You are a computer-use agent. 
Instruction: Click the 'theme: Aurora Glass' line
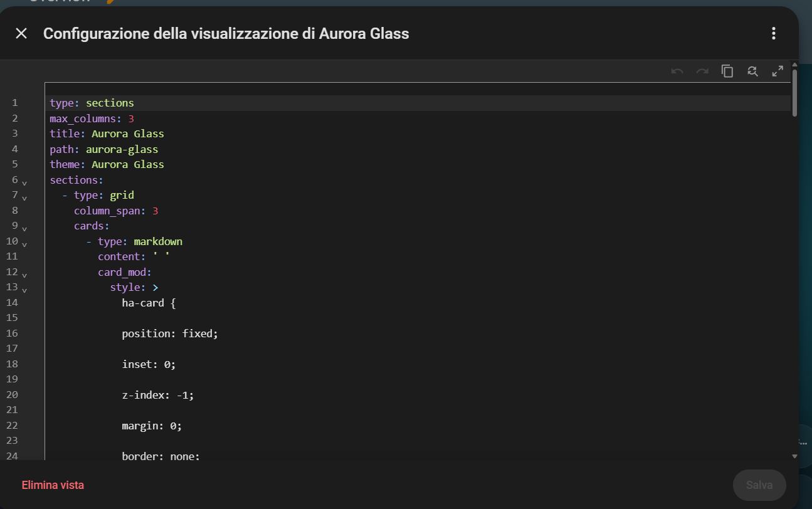click(x=107, y=164)
